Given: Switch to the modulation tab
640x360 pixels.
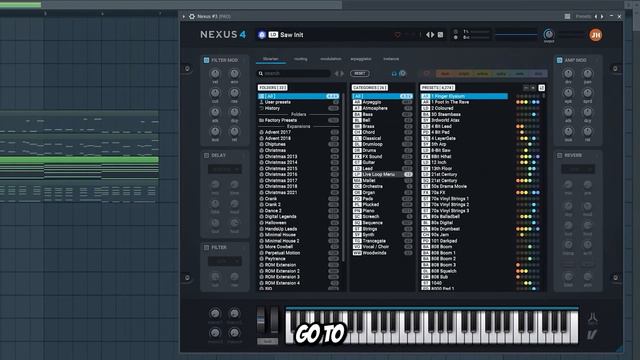Looking at the screenshot, I should [x=331, y=59].
